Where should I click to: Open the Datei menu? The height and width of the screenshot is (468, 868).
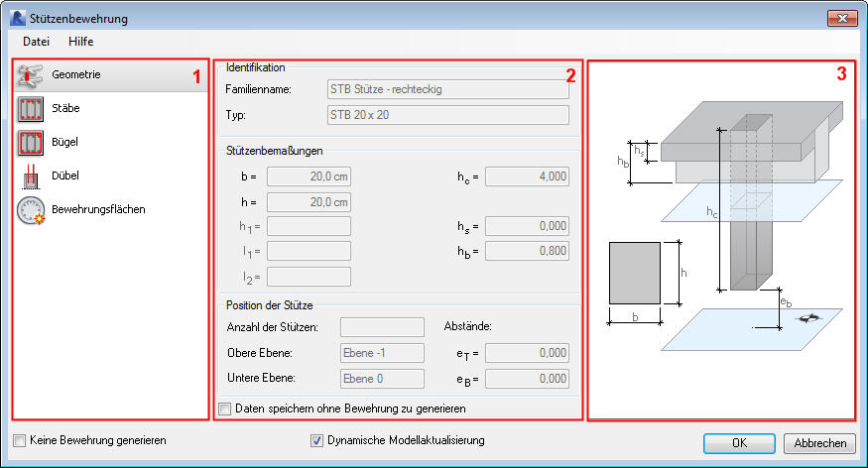click(x=36, y=42)
